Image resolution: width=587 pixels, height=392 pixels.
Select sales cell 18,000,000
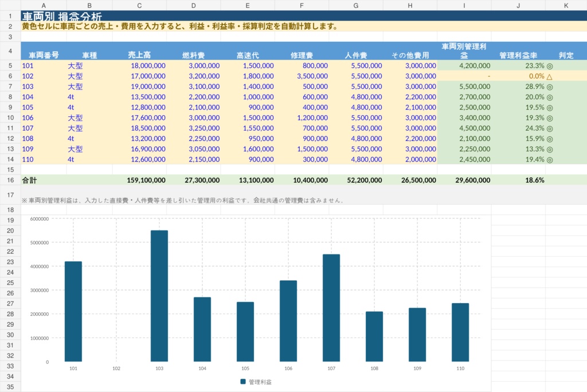139,65
